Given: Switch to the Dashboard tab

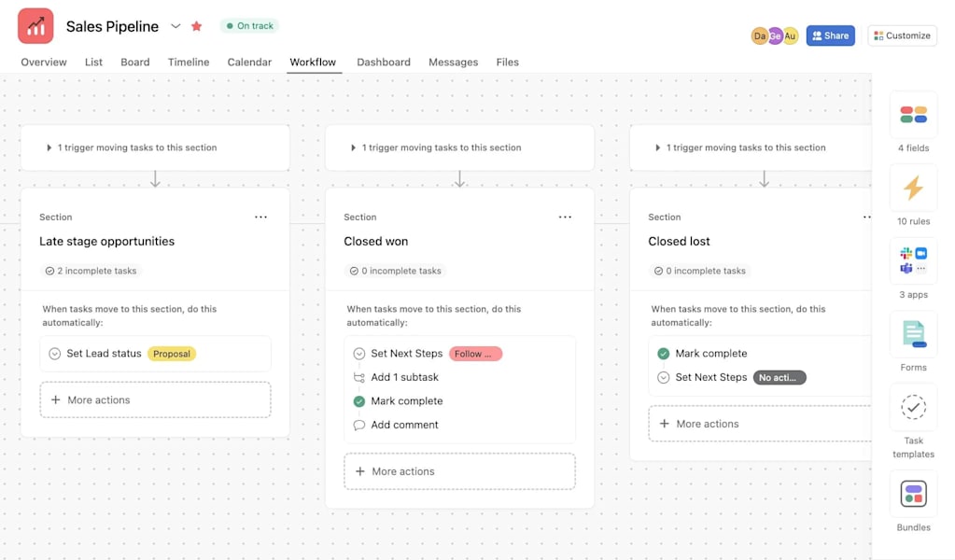Looking at the screenshot, I should (x=384, y=63).
